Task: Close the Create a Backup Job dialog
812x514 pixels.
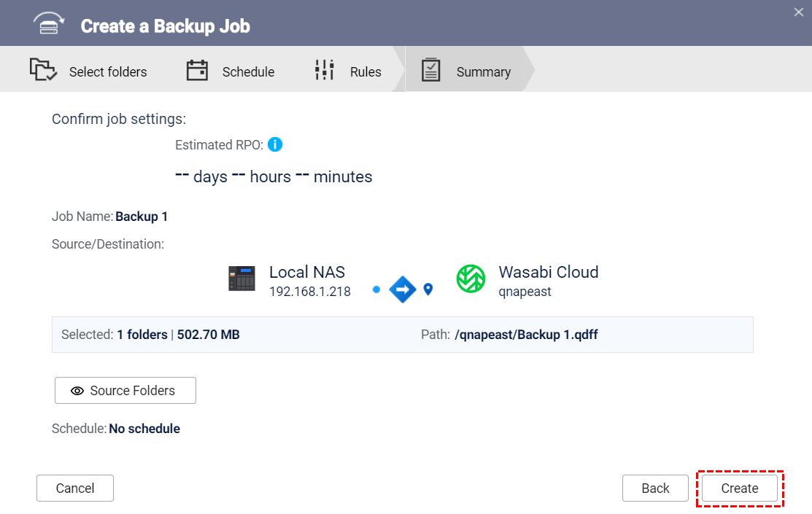Action: click(799, 11)
